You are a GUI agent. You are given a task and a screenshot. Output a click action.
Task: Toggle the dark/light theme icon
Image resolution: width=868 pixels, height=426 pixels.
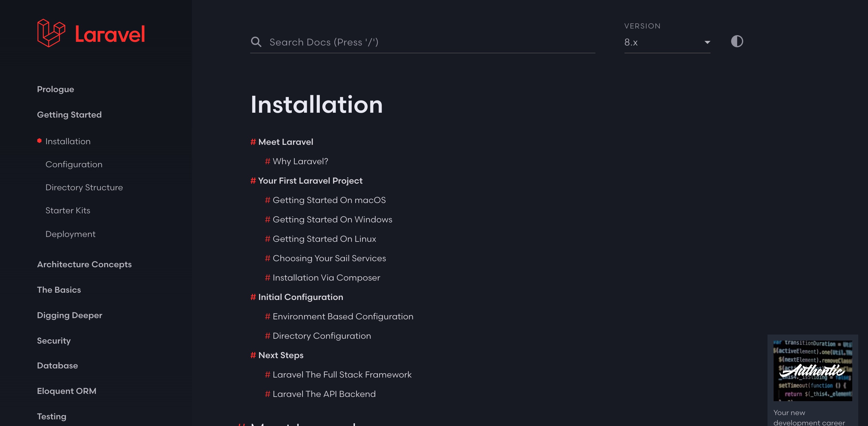[737, 42]
